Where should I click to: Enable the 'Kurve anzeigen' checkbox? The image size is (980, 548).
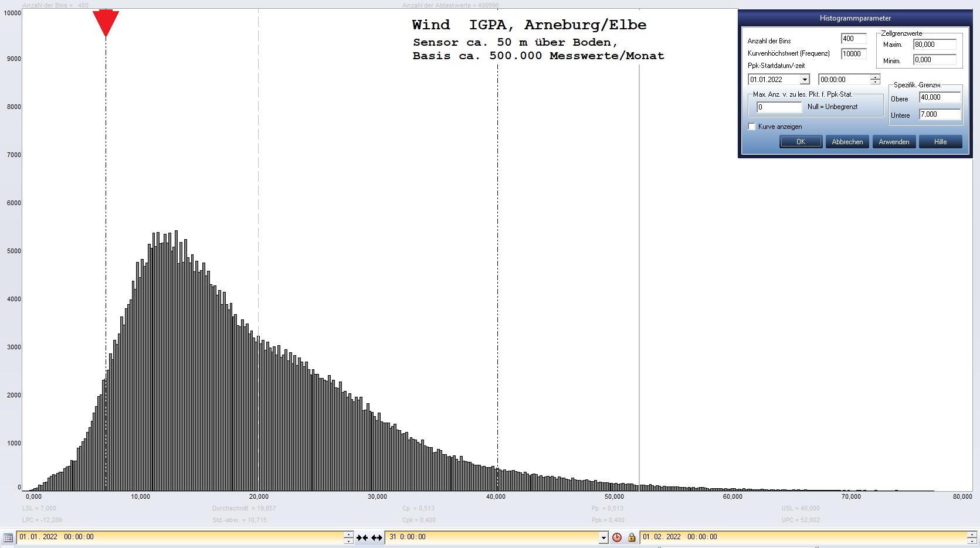(752, 127)
